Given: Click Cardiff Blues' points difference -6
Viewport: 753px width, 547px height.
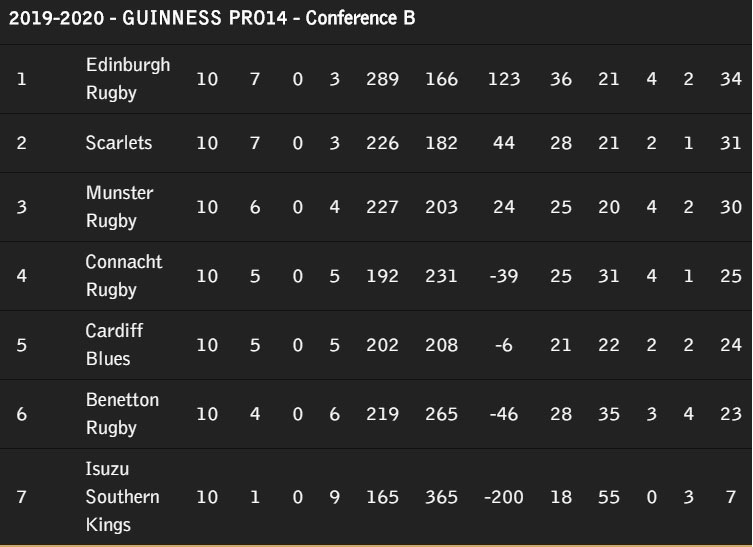Looking at the screenshot, I should pyautogui.click(x=504, y=345).
